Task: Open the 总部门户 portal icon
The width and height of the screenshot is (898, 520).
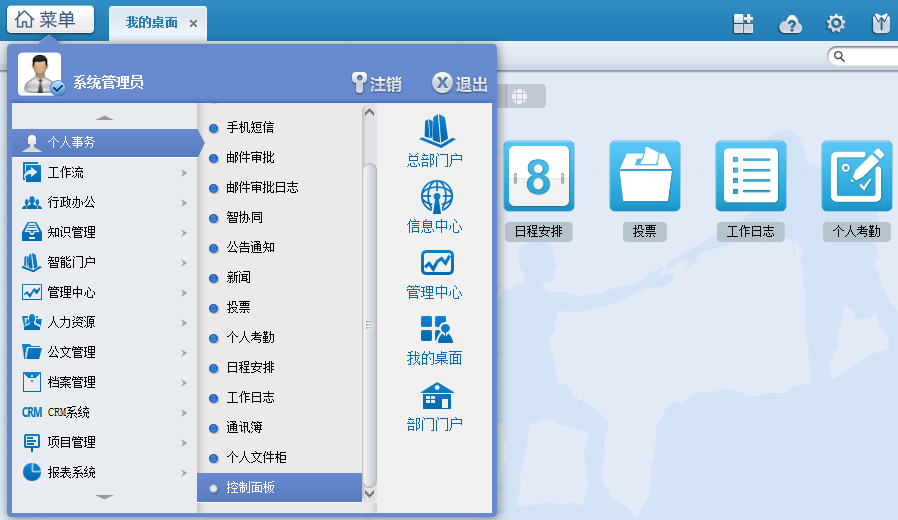Action: (435, 132)
